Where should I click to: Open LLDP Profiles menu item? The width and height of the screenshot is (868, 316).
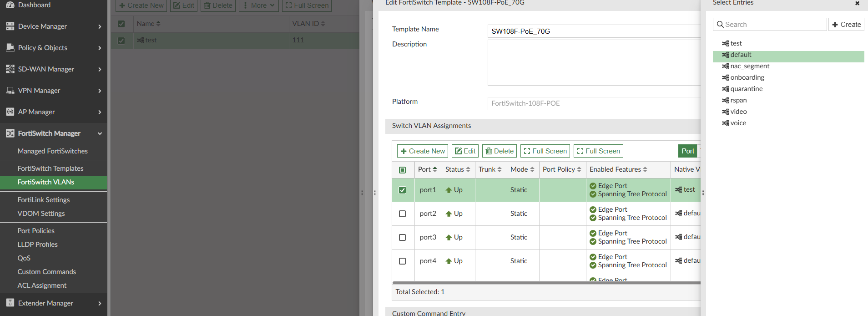pos(38,245)
